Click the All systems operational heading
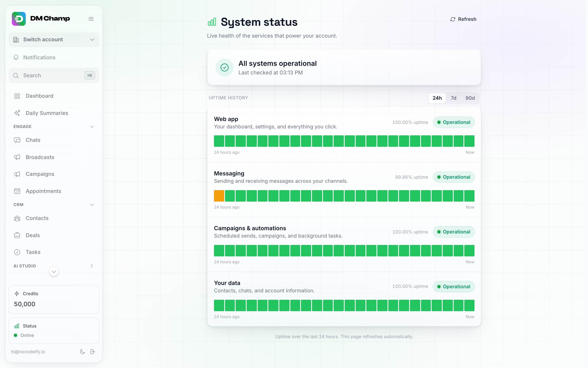Screen dimensions: 588x368 tap(277, 63)
